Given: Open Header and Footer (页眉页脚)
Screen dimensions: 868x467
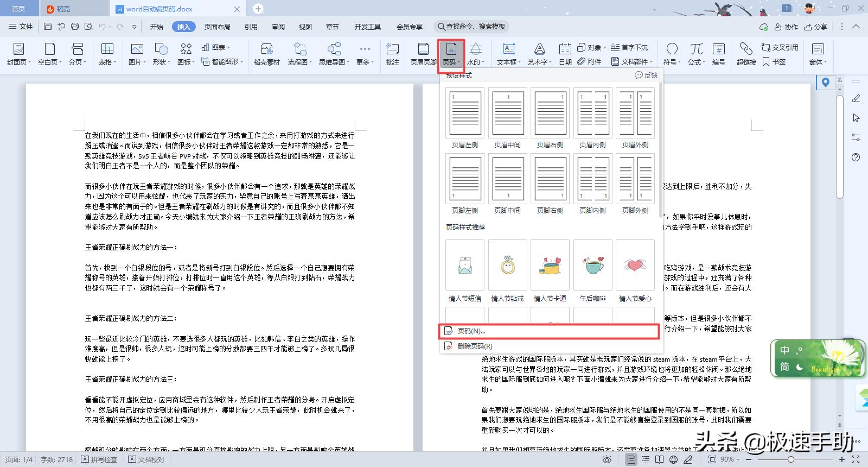Looking at the screenshot, I should (x=423, y=54).
